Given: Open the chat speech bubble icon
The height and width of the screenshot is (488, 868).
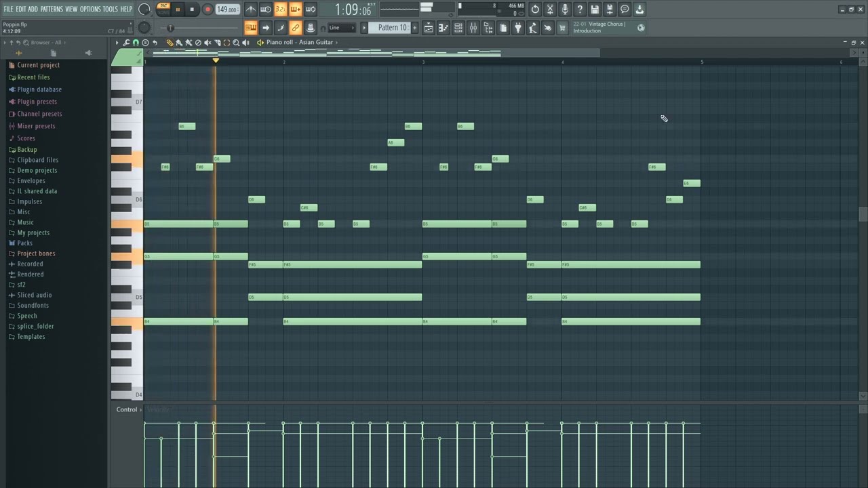Looking at the screenshot, I should (x=625, y=9).
